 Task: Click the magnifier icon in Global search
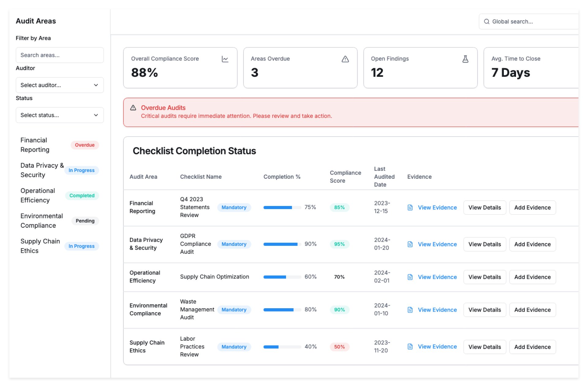pyautogui.click(x=486, y=21)
